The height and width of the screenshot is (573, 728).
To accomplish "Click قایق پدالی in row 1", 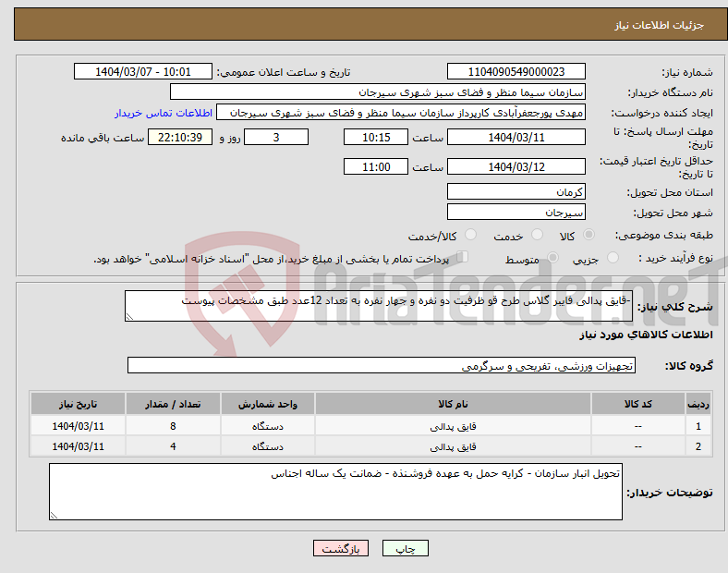I will point(453,426).
